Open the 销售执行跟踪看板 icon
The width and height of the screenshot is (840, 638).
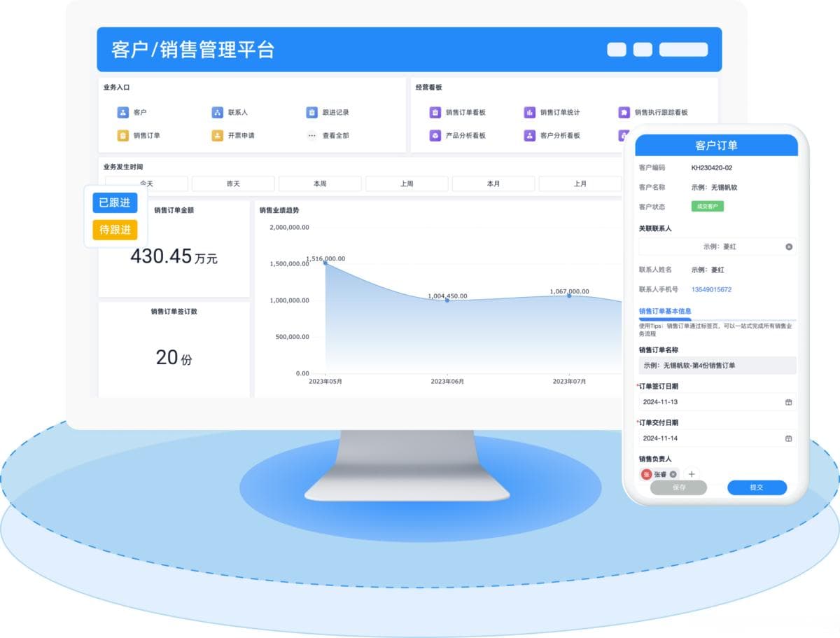click(x=624, y=112)
